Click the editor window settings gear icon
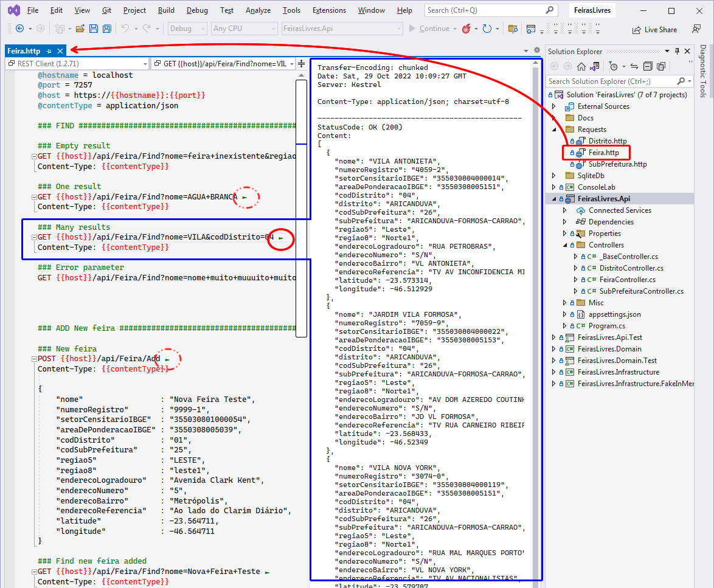Screen dimensions: 714x588 coord(537,50)
